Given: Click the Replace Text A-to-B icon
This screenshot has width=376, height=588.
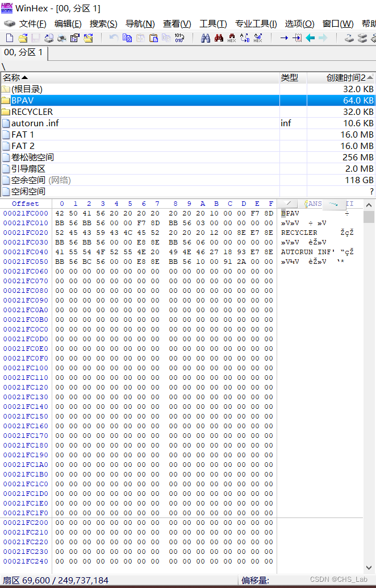Looking at the screenshot, I should [245, 38].
